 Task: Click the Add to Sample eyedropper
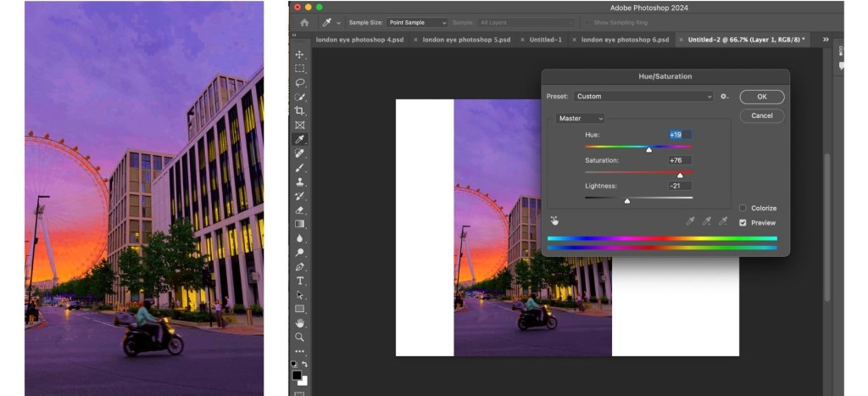tap(706, 221)
